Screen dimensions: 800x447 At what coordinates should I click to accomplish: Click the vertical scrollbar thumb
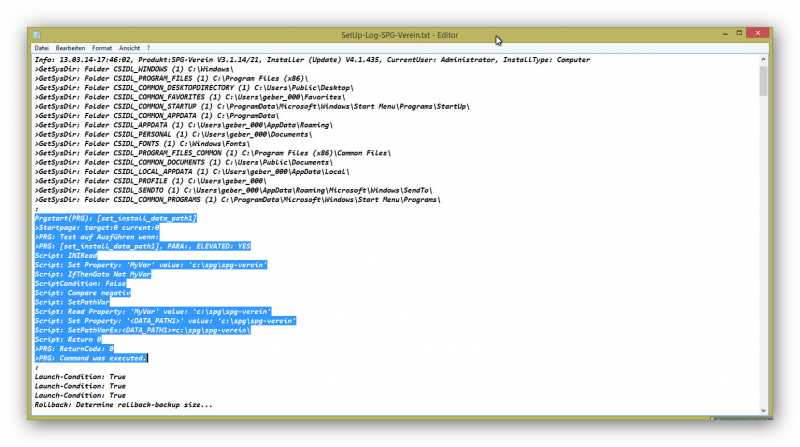pos(764,80)
